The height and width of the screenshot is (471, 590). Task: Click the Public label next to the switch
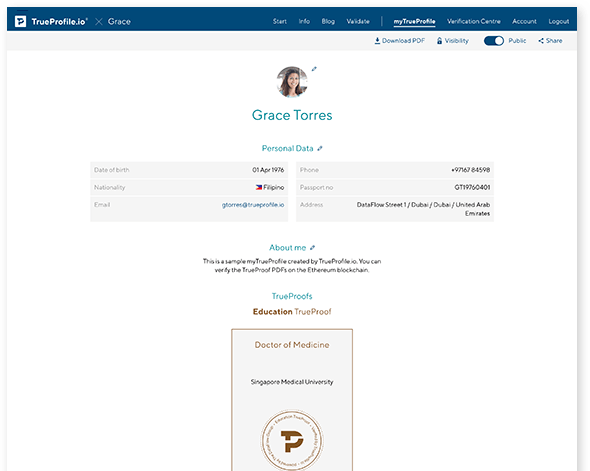[517, 41]
